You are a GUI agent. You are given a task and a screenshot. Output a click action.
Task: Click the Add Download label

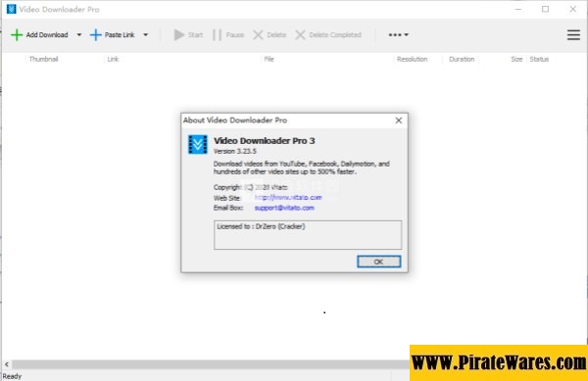tap(47, 35)
